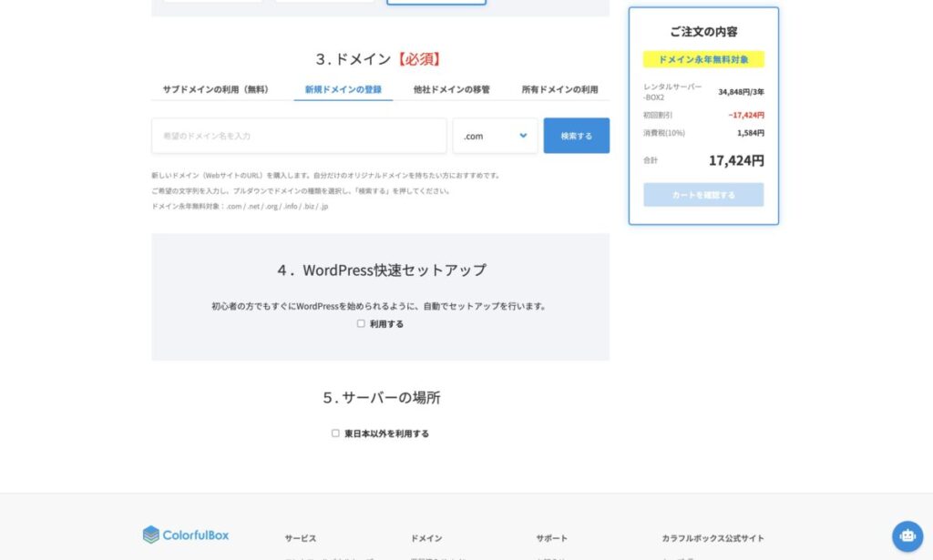Expand the .com domain extension dropdown
This screenshot has width=933, height=560.
click(495, 136)
